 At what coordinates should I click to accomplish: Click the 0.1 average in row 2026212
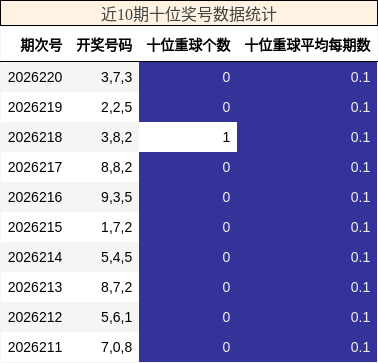click(360, 317)
